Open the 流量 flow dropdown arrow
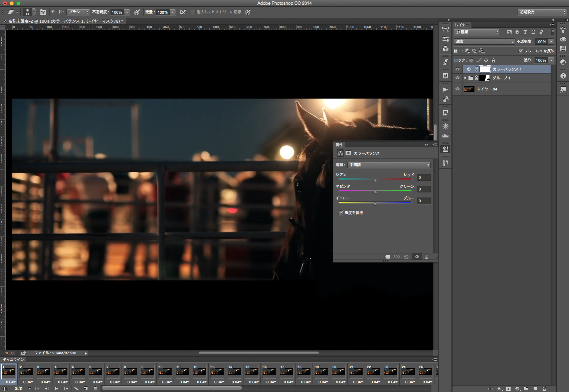Viewport: 569px width, 392px height. click(x=173, y=12)
